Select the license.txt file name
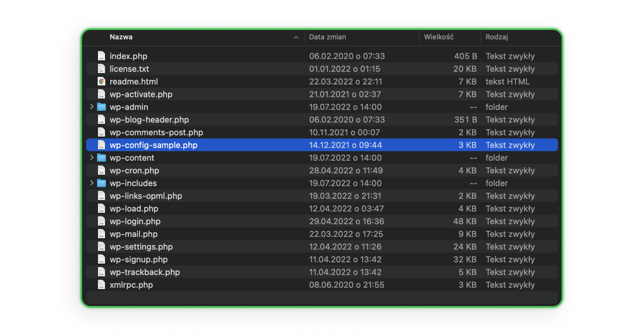The image size is (644, 336). [129, 69]
